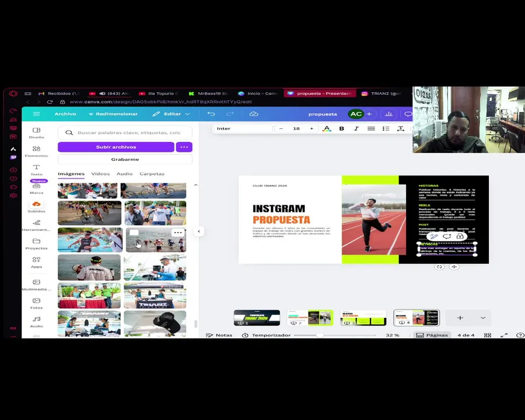Open the Marca sidebar panel

coord(37,188)
